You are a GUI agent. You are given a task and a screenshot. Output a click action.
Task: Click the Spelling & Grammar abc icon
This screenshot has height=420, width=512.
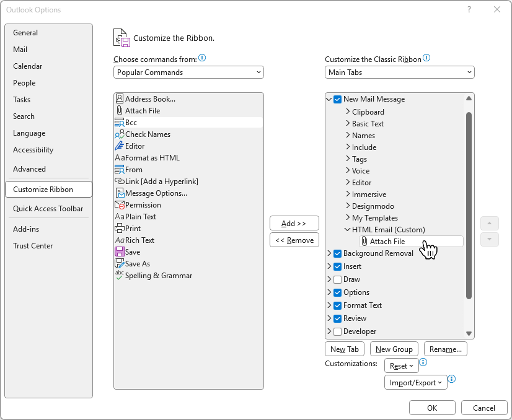click(x=120, y=275)
